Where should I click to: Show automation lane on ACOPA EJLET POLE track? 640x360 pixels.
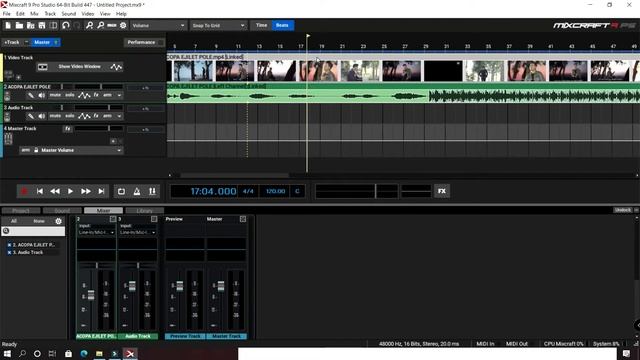(x=84, y=95)
